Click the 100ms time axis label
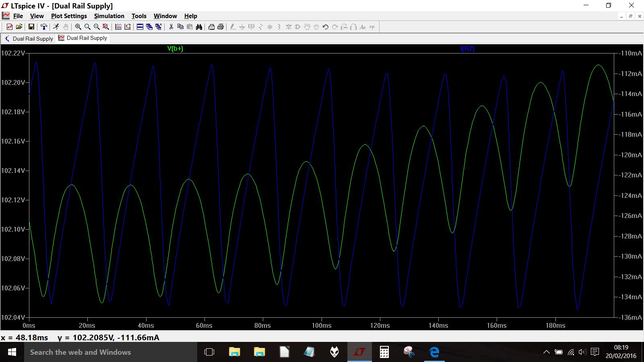The height and width of the screenshot is (362, 644). (x=322, y=325)
